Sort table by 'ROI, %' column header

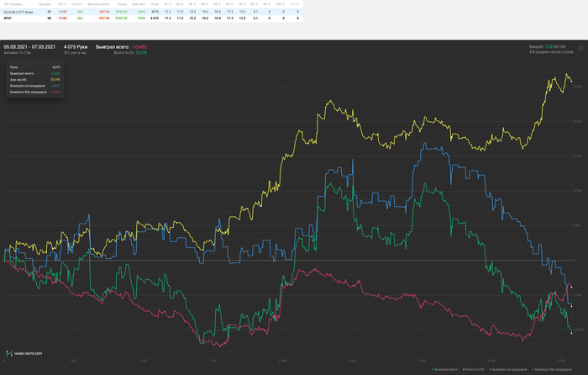point(62,4)
